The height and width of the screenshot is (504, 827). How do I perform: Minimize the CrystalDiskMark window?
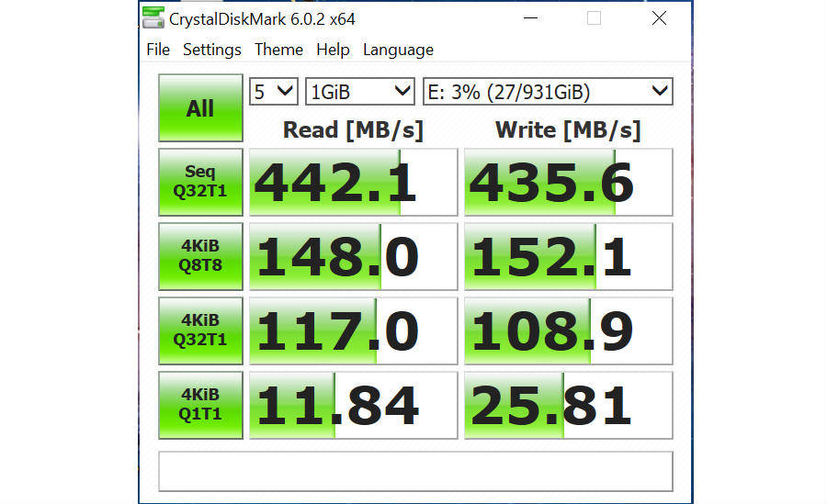click(530, 18)
